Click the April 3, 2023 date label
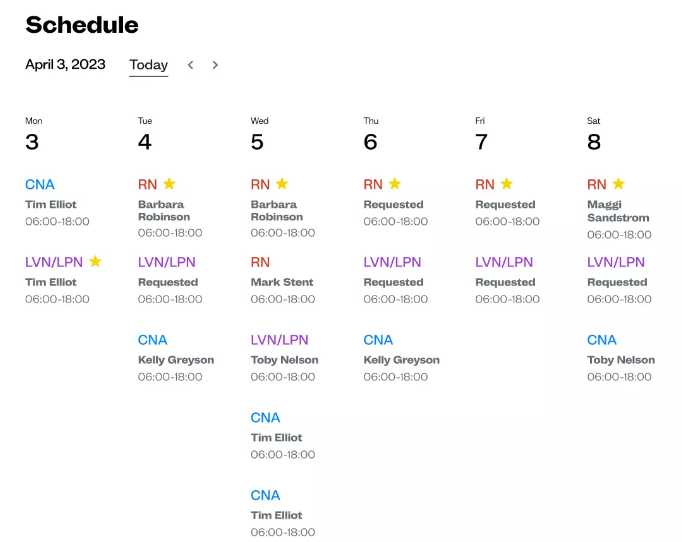Viewport: 682px width, 542px height. pyautogui.click(x=65, y=65)
